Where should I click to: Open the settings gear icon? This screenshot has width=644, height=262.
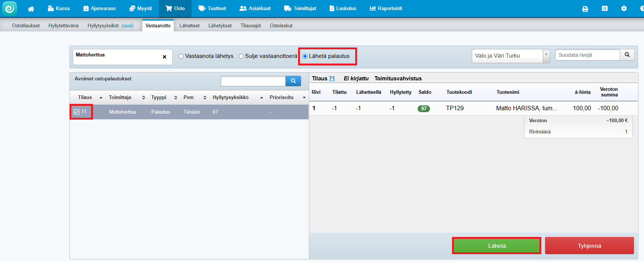(x=624, y=8)
